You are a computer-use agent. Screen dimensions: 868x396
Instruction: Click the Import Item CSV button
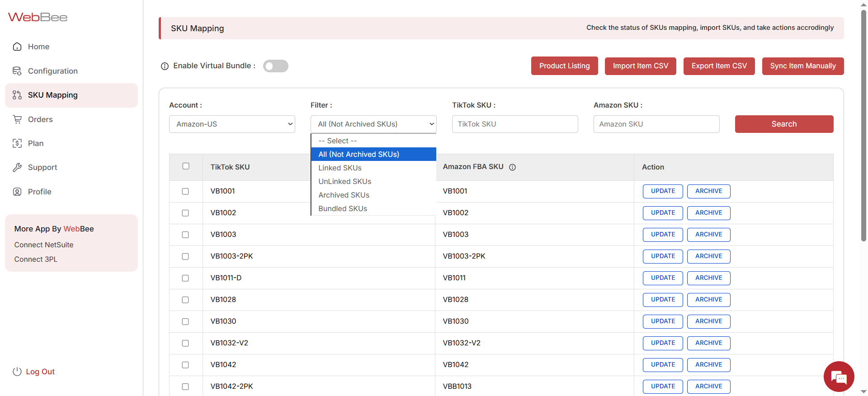[x=640, y=66]
